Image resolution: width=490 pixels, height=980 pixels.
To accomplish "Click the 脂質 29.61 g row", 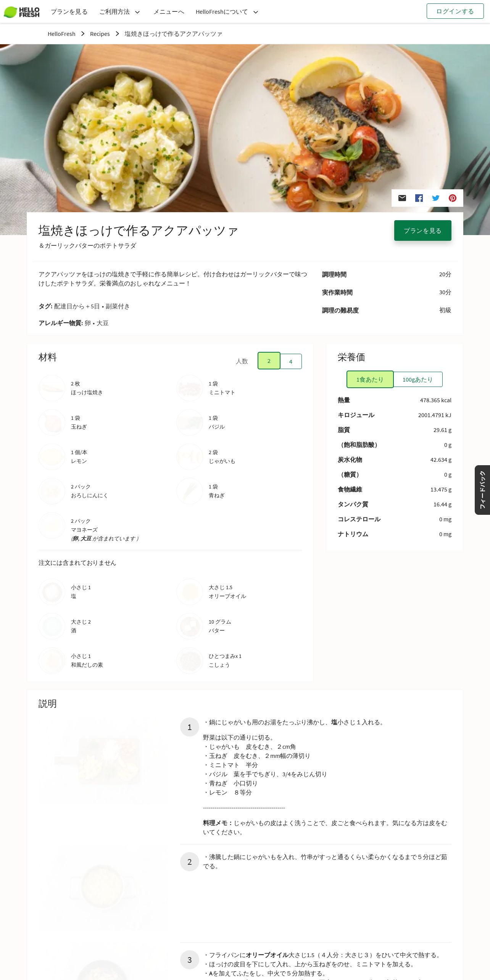I will (395, 430).
